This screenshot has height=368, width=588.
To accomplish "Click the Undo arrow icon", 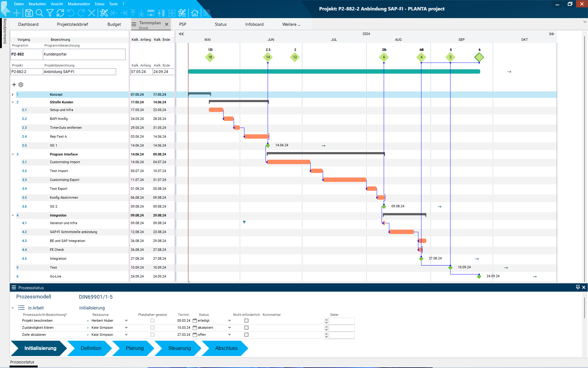I will [71, 13].
